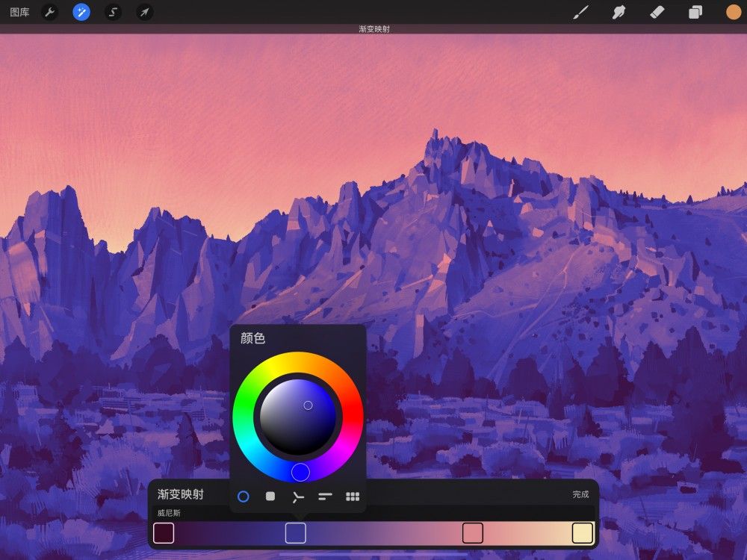Open the Layers panel
This screenshot has height=560, width=747.
[695, 11]
